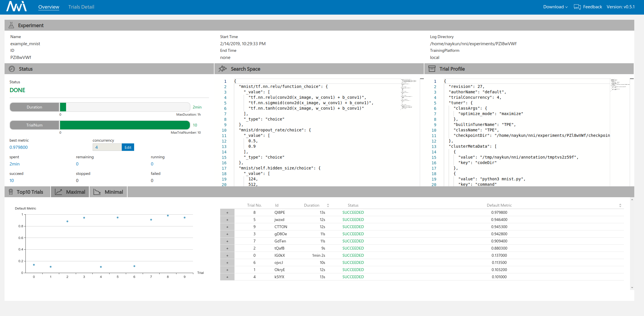Click the Top10 Trials medal icon
The image size is (644, 316).
point(11,192)
